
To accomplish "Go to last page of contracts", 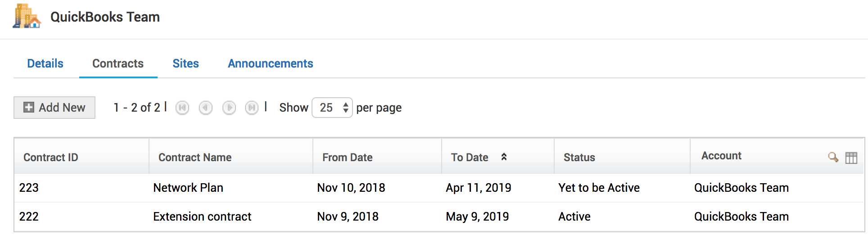I will [252, 108].
